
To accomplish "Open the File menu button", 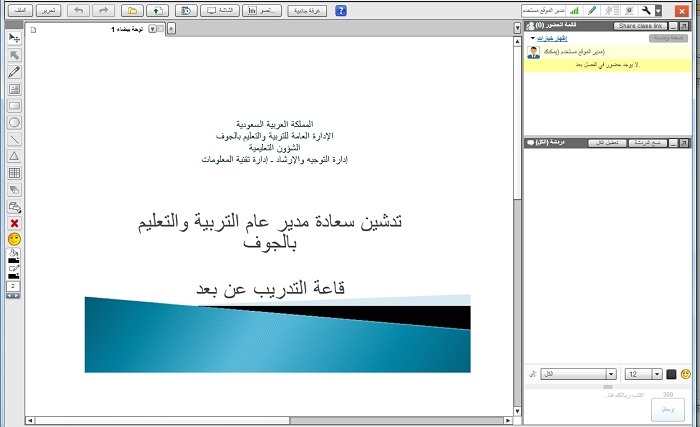I will pos(21,10).
